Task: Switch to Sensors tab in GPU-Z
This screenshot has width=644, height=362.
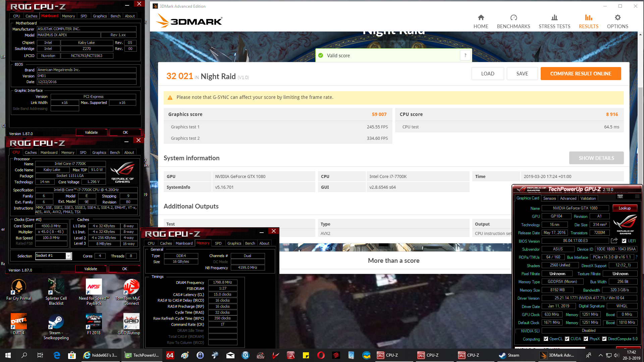Action: point(549,198)
